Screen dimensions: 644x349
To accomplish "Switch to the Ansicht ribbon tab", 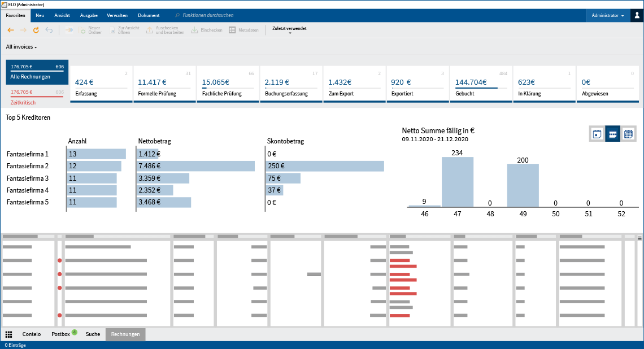I will [62, 15].
